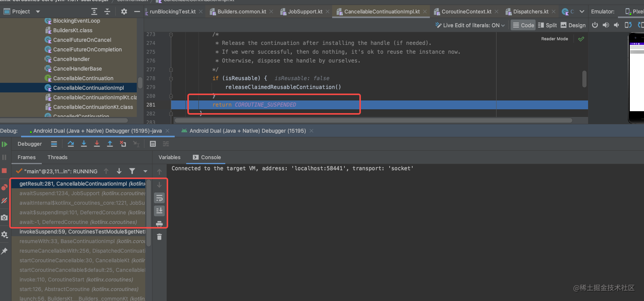This screenshot has height=301, width=644.
Task: Open Console tab
Action: point(207,157)
